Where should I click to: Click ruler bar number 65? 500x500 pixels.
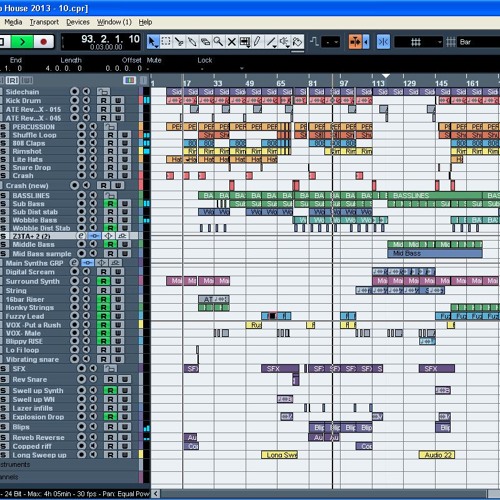coord(281,83)
